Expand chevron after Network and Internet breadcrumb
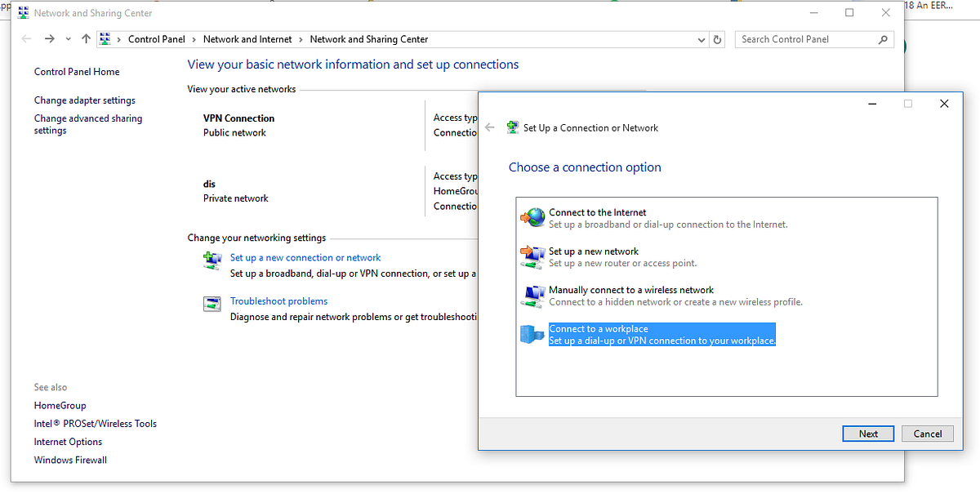This screenshot has width=980, height=494. click(301, 39)
